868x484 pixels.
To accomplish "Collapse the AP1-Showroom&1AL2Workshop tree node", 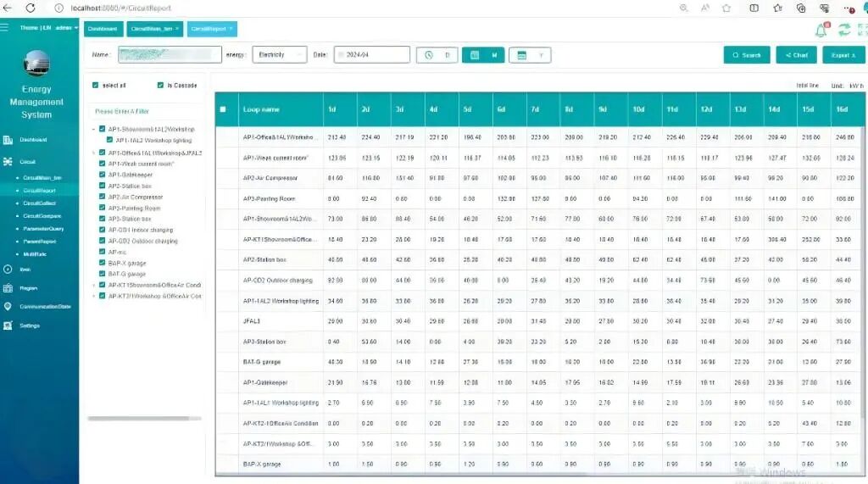I will point(93,130).
